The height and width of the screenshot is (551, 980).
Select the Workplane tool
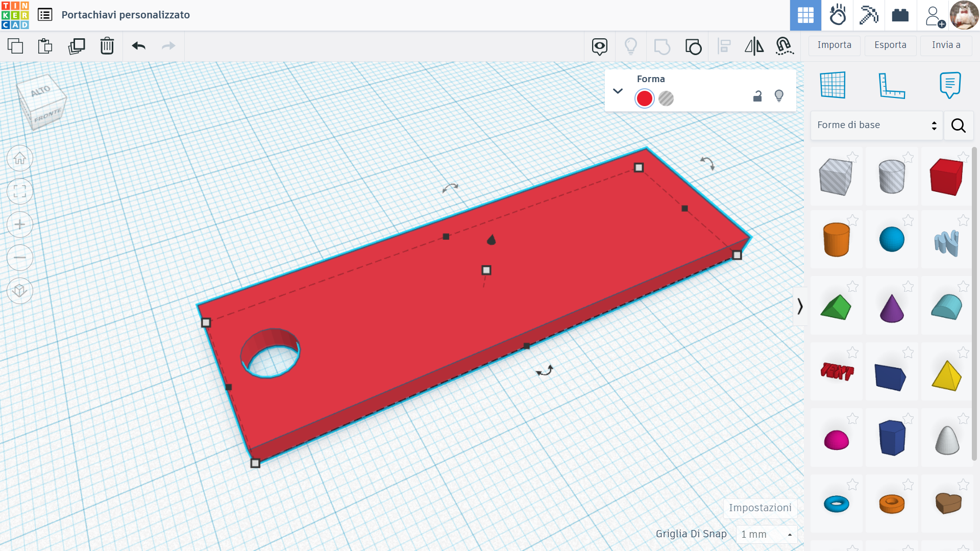coord(833,85)
